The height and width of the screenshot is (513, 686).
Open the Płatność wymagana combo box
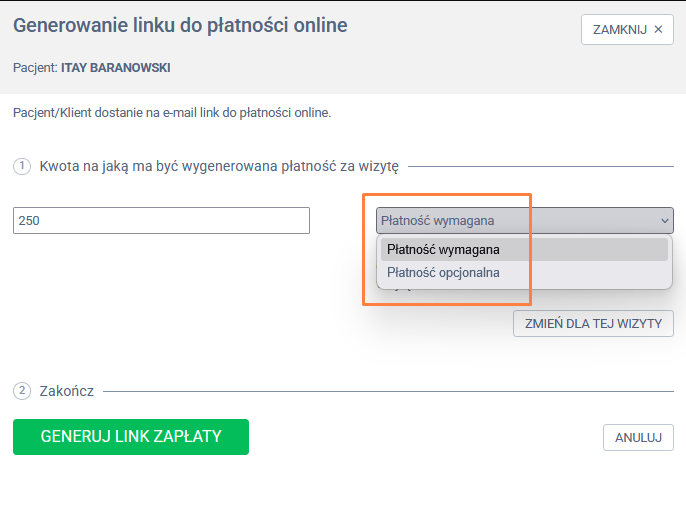[x=515, y=221]
